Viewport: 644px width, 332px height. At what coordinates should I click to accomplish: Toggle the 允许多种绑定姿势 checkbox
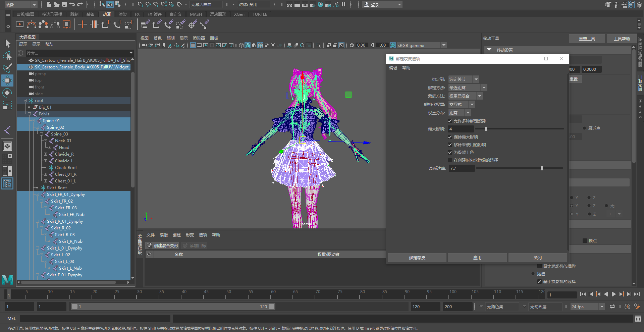pos(450,121)
